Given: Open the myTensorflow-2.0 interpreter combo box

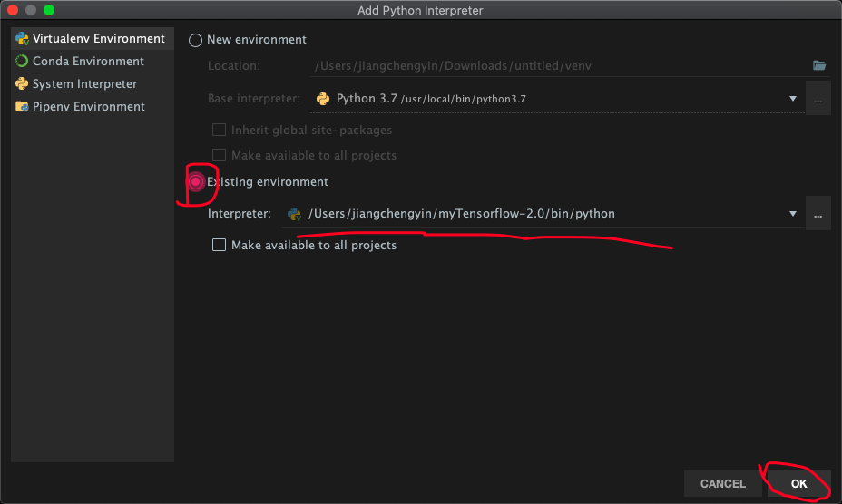Looking at the screenshot, I should tap(544, 214).
